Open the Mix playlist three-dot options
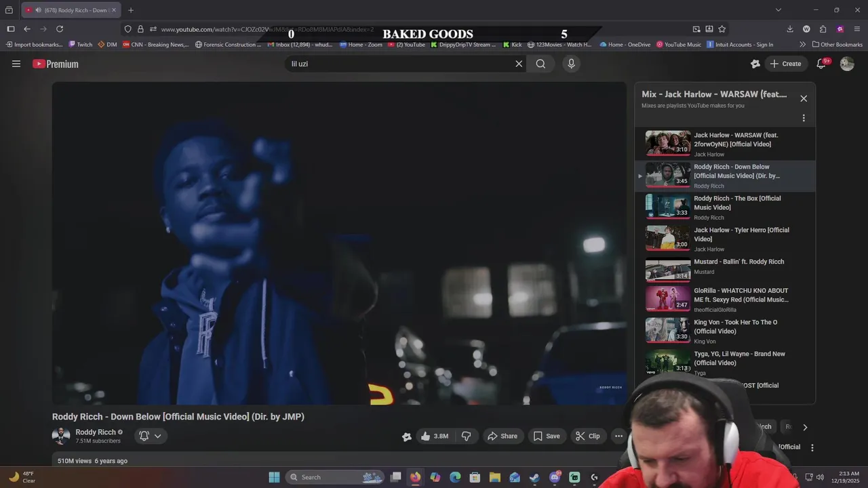The width and height of the screenshot is (868, 488). pyautogui.click(x=804, y=118)
